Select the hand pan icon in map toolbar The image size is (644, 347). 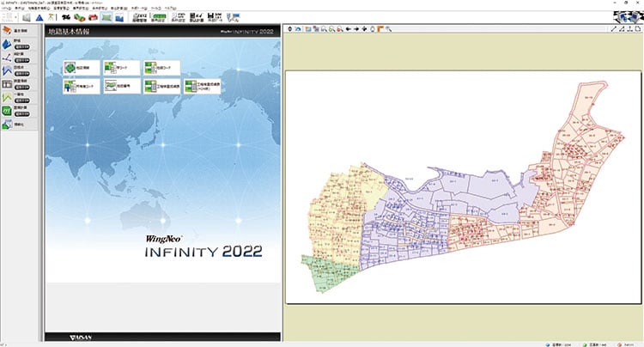[x=373, y=29]
